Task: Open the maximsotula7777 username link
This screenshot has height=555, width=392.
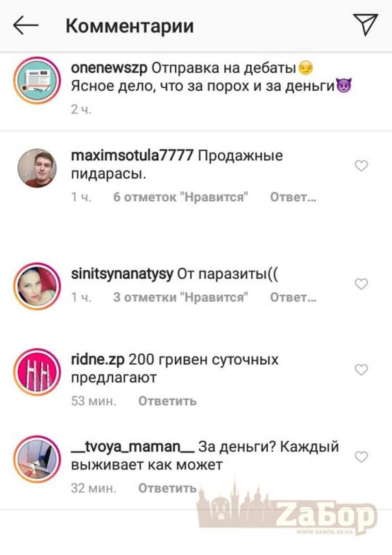Action: pos(132,155)
